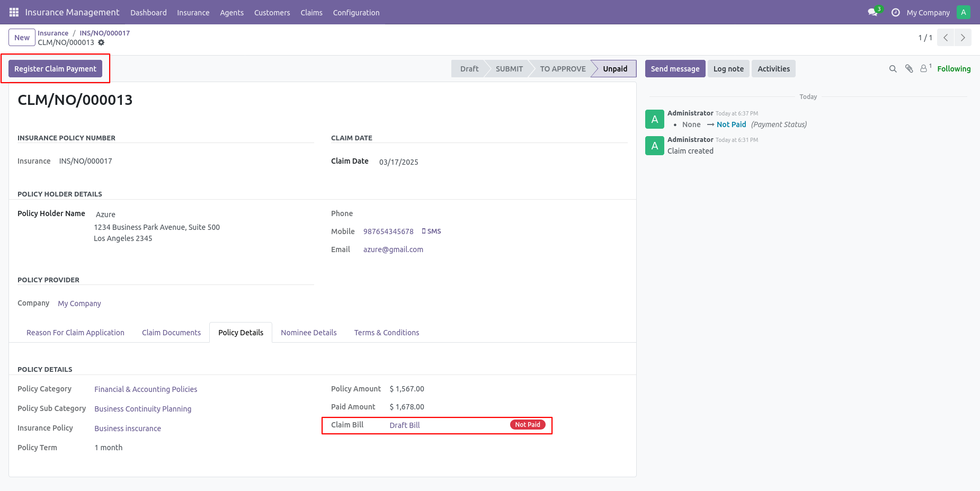Click the Administrator user avatar in top bar

coord(964,12)
